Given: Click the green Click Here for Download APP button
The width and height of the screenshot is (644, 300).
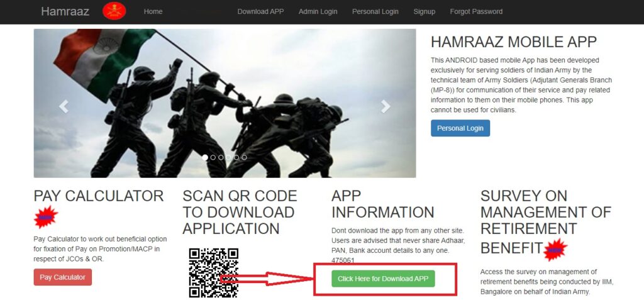Looking at the screenshot, I should click(x=383, y=279).
